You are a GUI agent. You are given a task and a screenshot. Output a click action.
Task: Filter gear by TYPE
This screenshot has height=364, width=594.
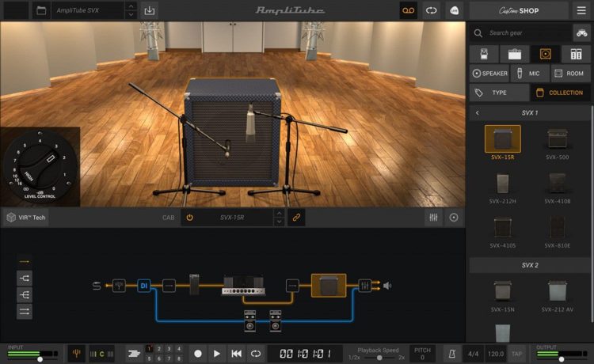coord(499,93)
